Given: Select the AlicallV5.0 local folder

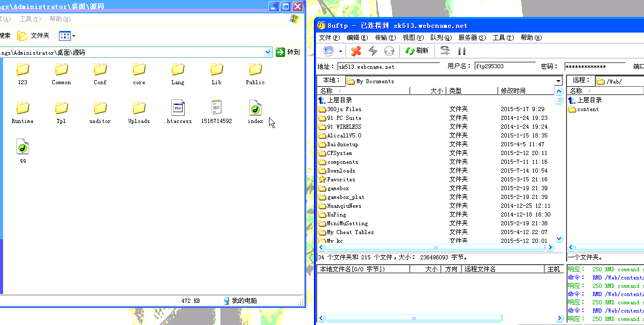Looking at the screenshot, I should click(x=340, y=135).
